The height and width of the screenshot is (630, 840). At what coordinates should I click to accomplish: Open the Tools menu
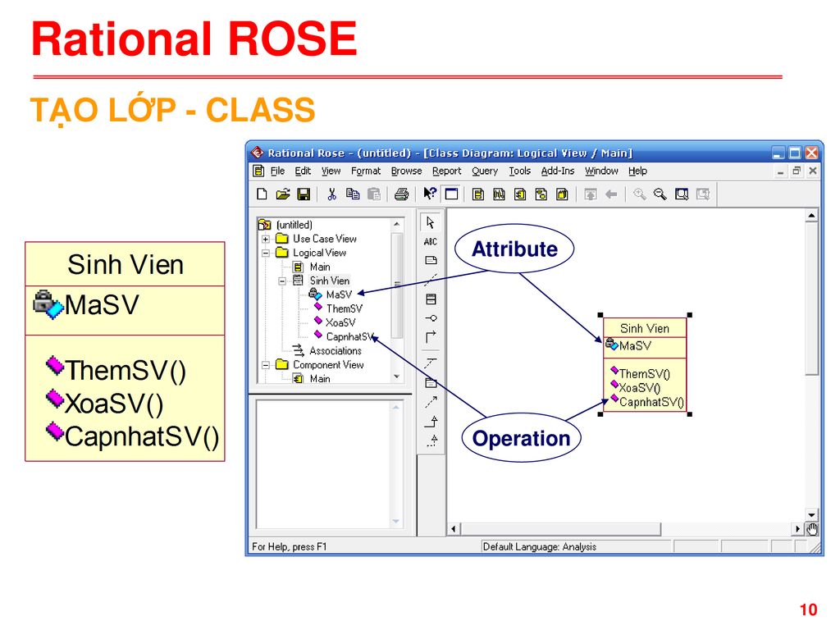(x=519, y=171)
